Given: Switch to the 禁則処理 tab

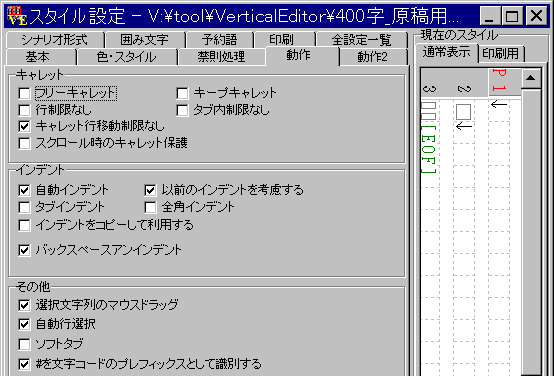Looking at the screenshot, I should 222,57.
